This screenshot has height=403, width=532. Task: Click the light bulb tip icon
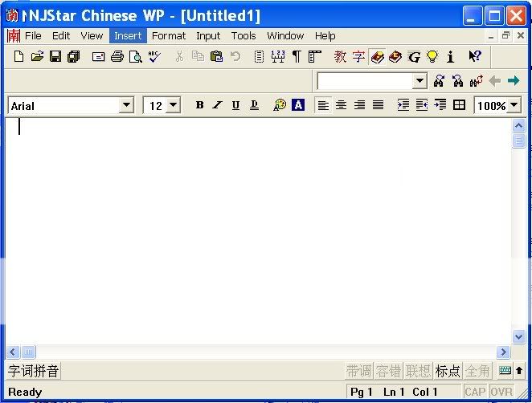coord(432,56)
